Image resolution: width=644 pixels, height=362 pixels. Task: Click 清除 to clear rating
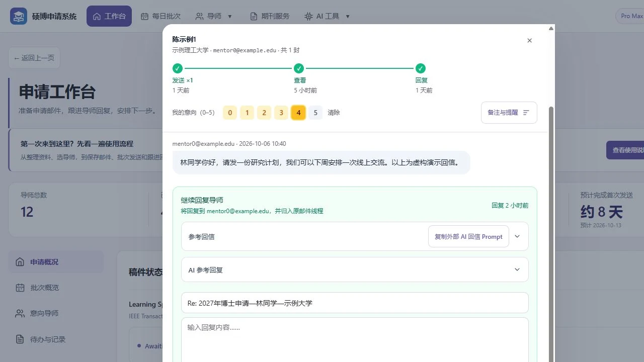click(334, 113)
